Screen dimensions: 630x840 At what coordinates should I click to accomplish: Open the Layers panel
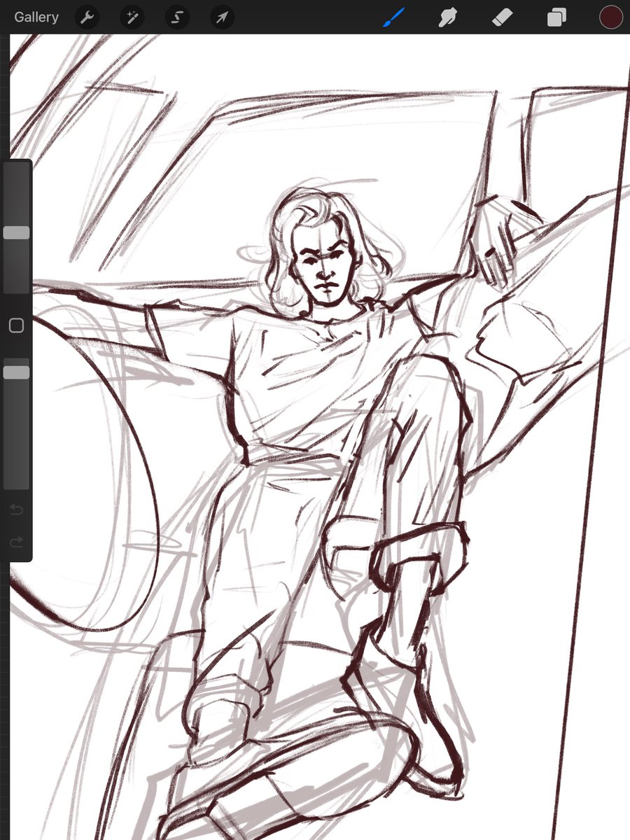556,17
